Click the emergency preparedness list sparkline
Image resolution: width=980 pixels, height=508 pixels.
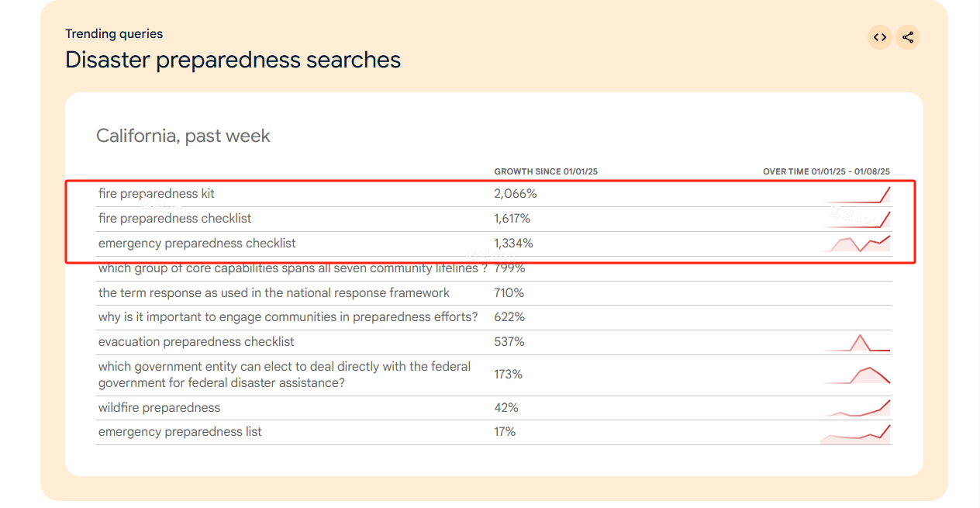coord(856,434)
